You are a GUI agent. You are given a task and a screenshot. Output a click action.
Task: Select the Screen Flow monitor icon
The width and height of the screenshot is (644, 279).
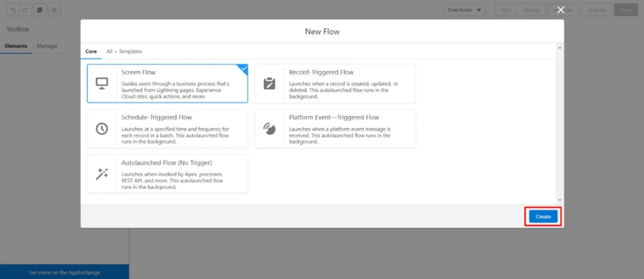click(101, 83)
